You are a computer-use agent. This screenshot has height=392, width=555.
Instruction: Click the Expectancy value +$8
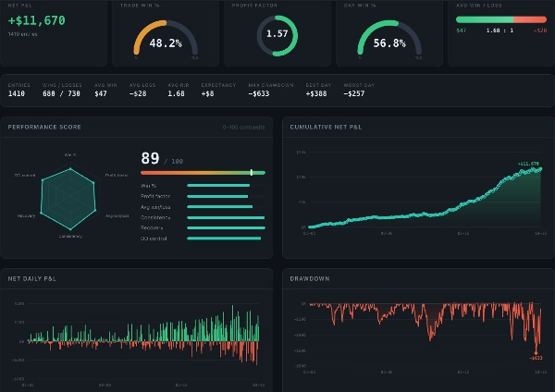pos(207,93)
